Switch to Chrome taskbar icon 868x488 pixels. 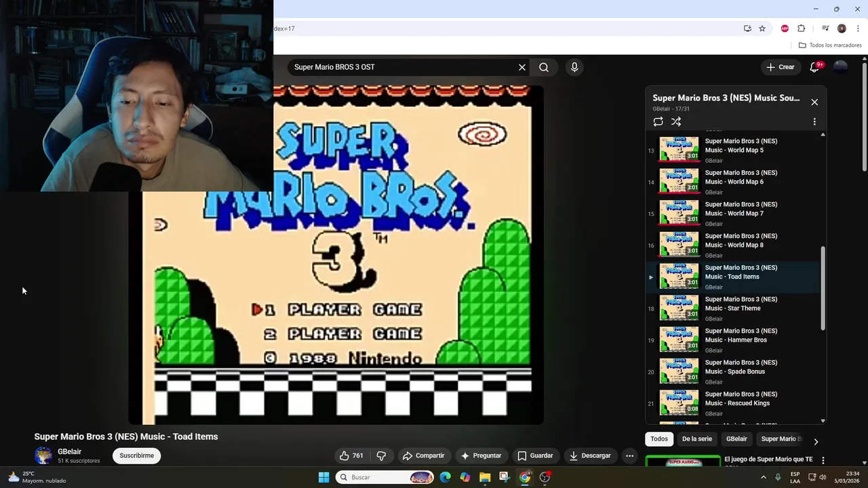click(x=525, y=477)
